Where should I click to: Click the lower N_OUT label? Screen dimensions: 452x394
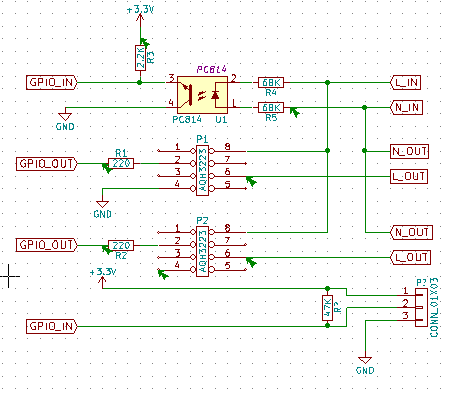pos(411,232)
